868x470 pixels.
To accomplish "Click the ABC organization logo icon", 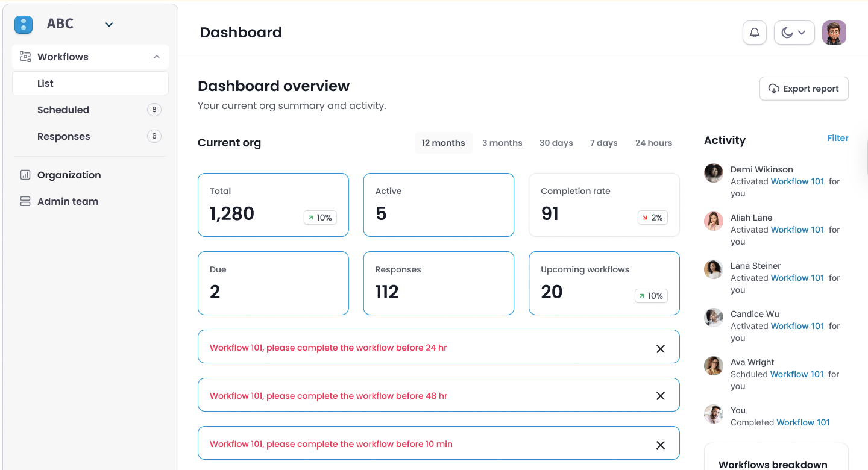I will (x=23, y=24).
